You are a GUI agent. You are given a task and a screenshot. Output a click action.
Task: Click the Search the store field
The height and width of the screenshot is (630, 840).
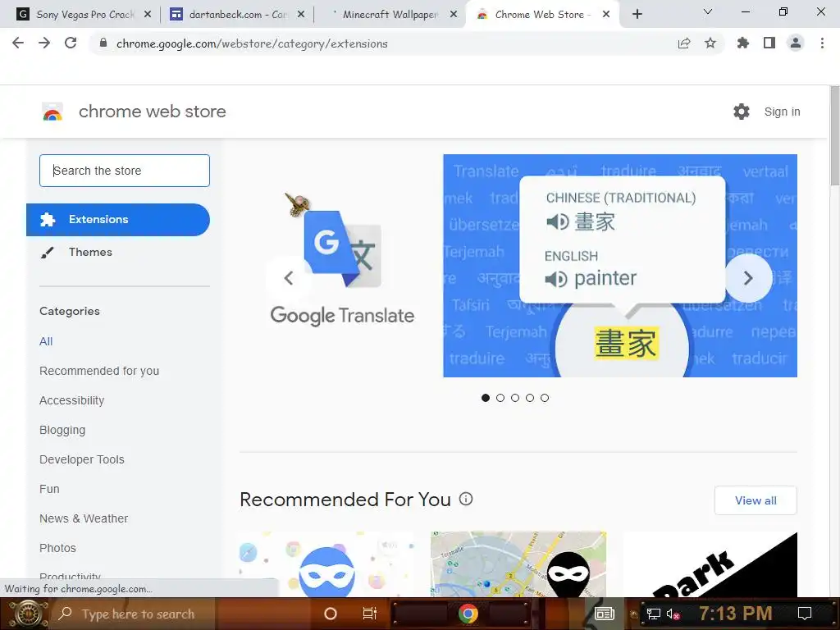tap(125, 171)
